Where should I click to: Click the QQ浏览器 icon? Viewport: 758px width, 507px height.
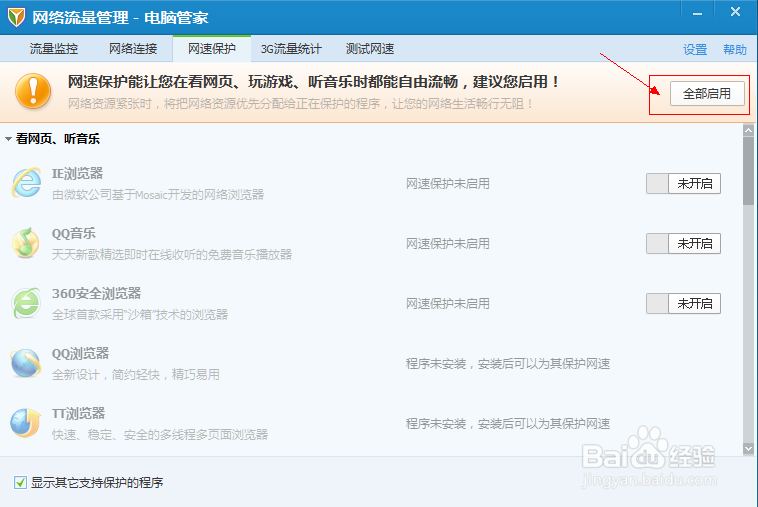pyautogui.click(x=26, y=363)
